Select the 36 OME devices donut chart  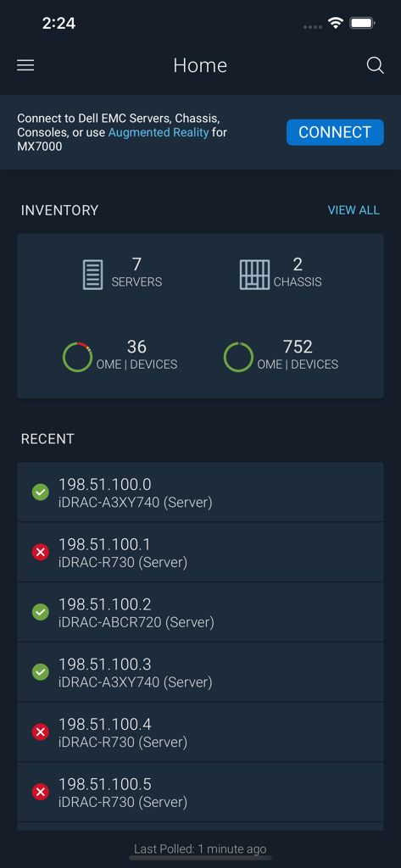(77, 357)
